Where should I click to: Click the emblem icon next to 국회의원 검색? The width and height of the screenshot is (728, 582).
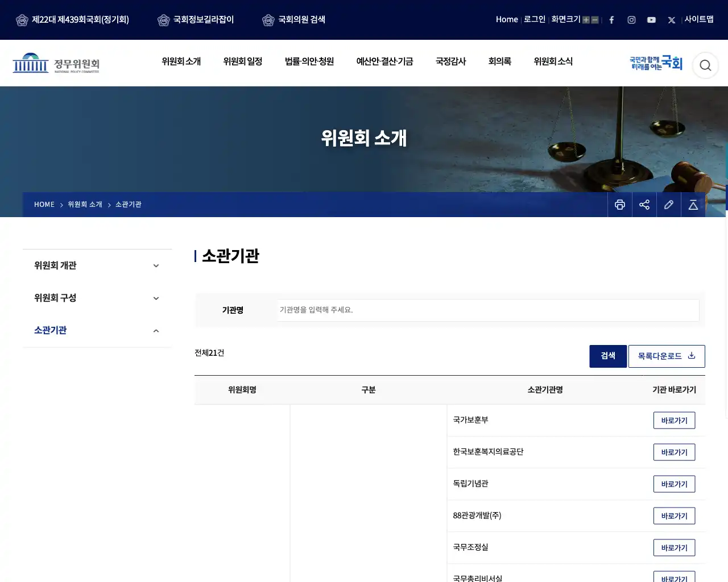coord(268,20)
